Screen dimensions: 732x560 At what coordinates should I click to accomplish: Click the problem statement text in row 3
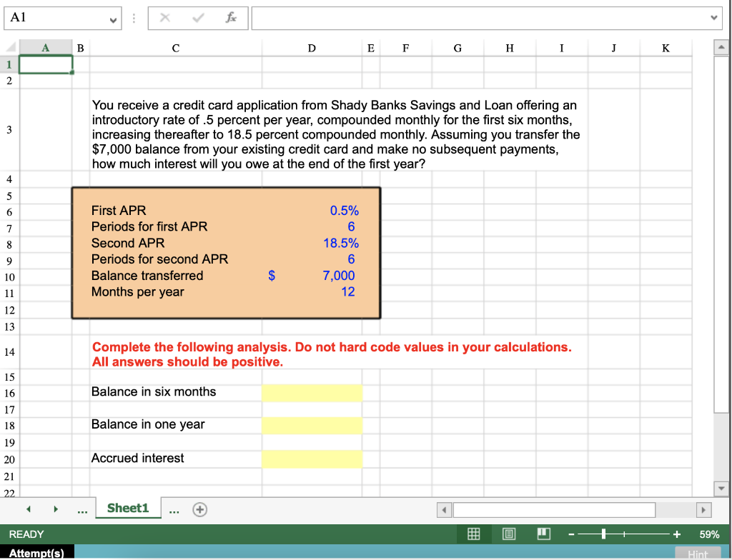[x=336, y=134]
